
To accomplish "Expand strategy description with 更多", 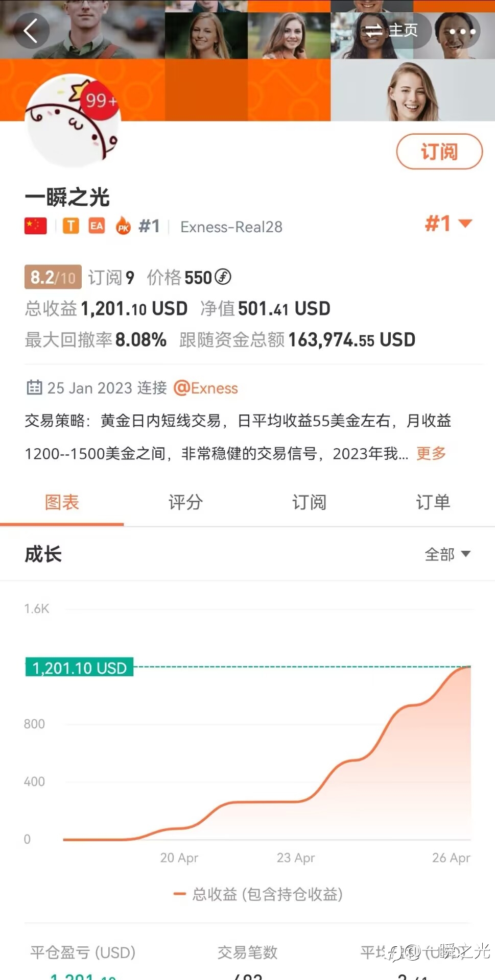I will 431,453.
